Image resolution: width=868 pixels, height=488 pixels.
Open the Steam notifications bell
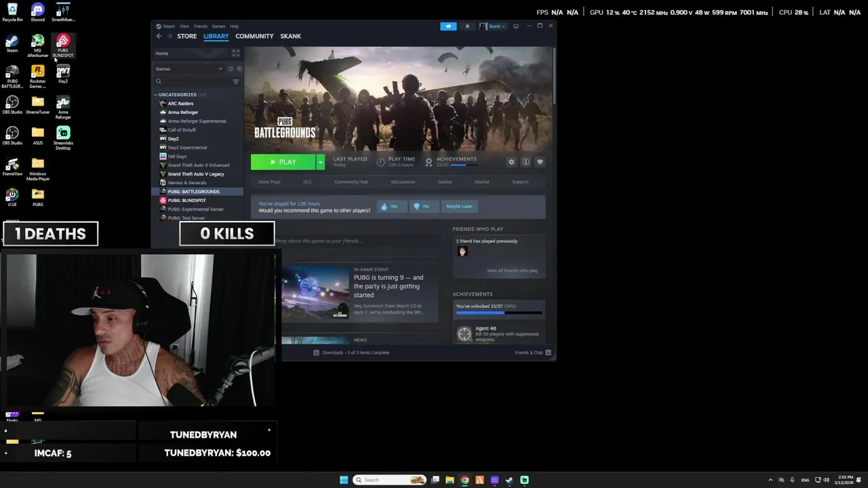point(467,26)
